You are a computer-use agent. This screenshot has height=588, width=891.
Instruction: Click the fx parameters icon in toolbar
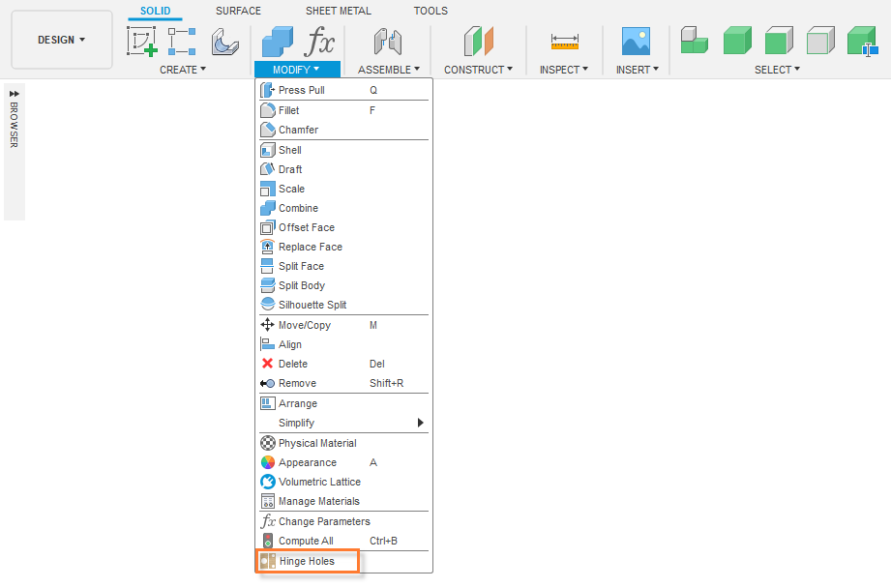click(x=319, y=42)
